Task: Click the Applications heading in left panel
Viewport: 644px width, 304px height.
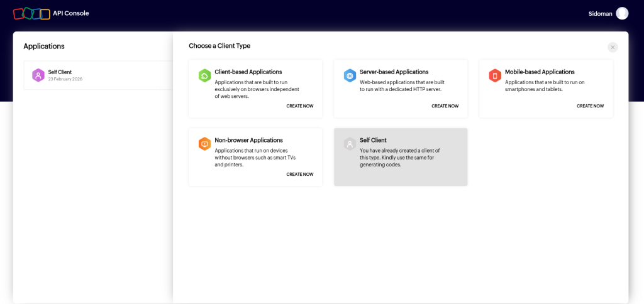Action: point(44,46)
